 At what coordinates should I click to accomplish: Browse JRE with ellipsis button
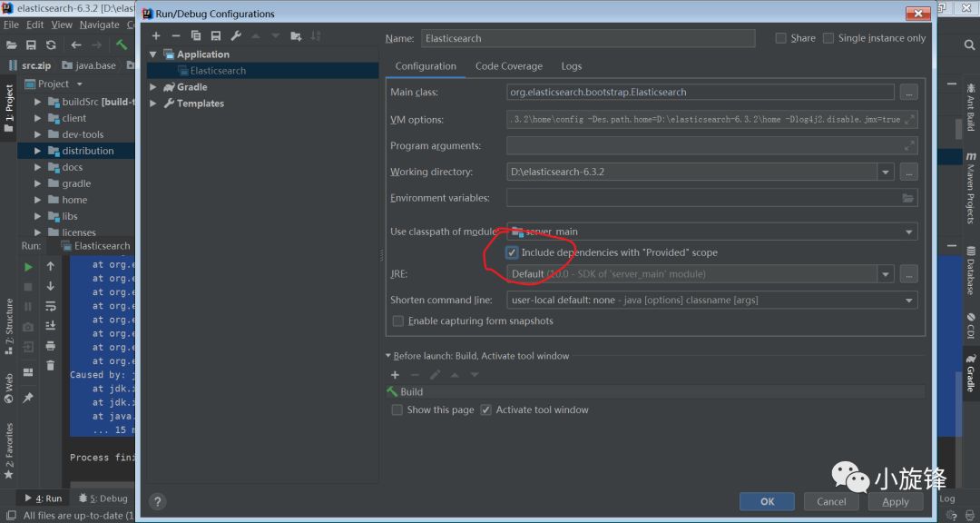[908, 274]
